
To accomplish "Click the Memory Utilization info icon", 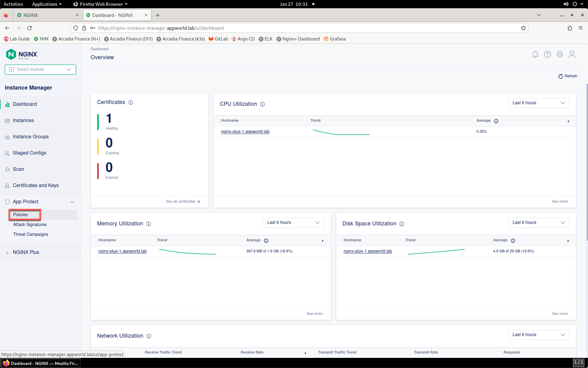I will click(x=149, y=224).
